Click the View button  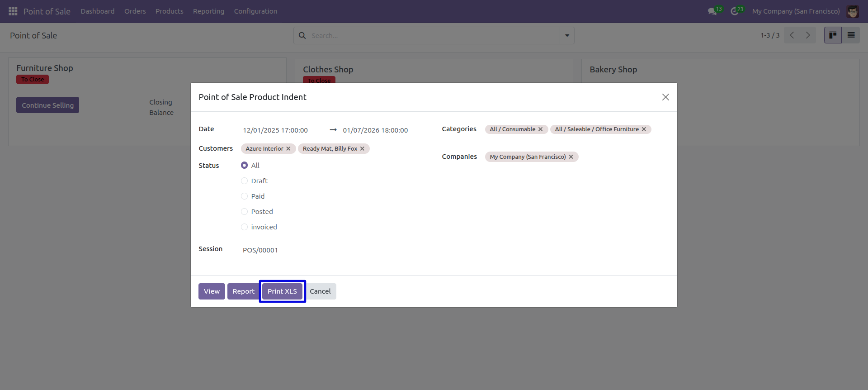tap(212, 291)
